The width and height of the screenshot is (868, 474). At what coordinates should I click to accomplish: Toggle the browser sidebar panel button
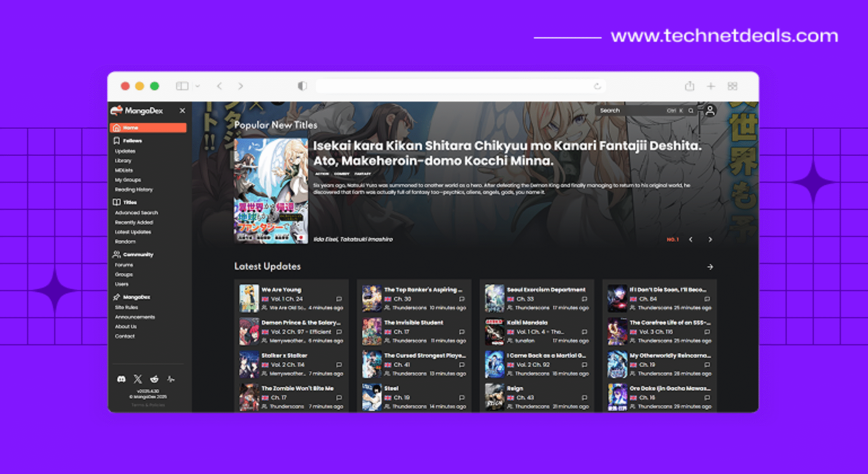pos(182,86)
